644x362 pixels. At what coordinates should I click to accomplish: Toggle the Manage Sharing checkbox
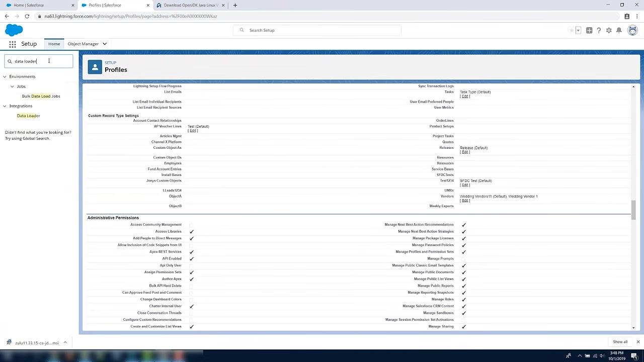464,327
